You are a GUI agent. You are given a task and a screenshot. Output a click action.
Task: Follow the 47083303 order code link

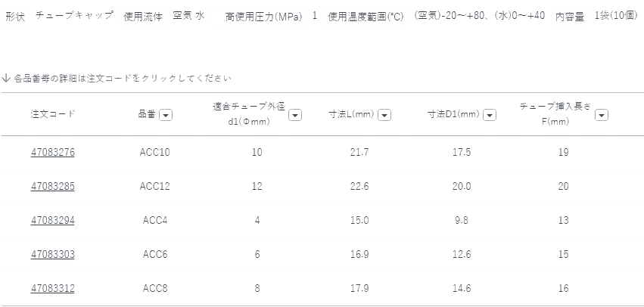pos(53,255)
